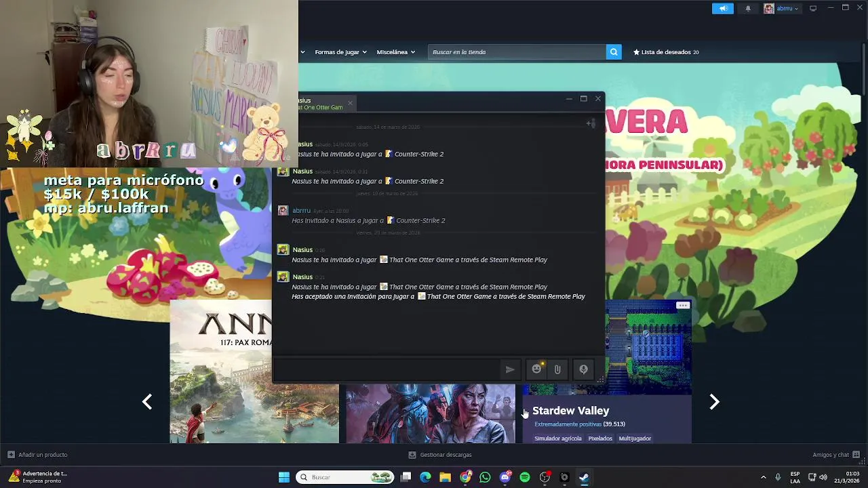Open the Advertencia de t... weather widget
This screenshot has height=488, width=868.
[37, 477]
